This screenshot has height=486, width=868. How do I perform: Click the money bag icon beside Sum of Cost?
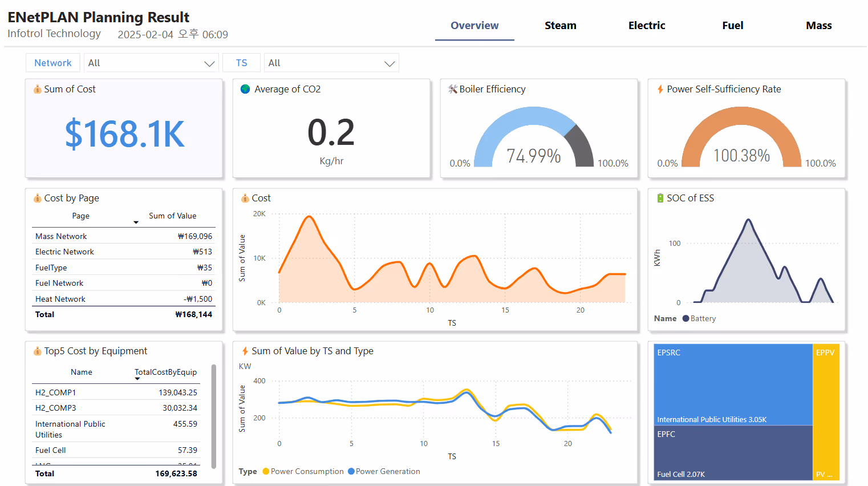click(x=38, y=90)
